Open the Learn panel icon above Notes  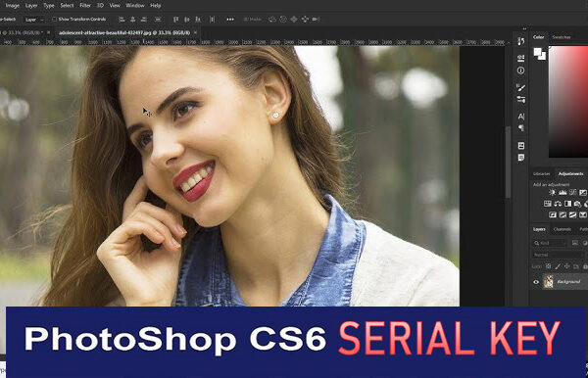point(521,145)
